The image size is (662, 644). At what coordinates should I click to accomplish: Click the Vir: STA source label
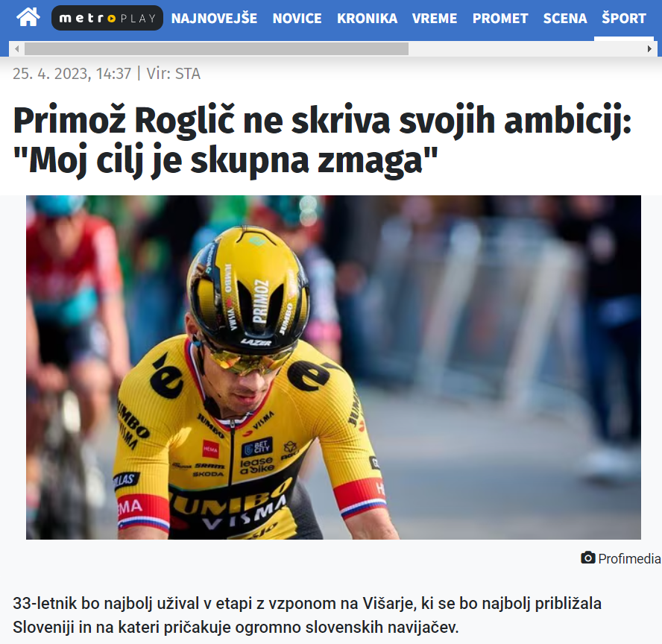[173, 74]
